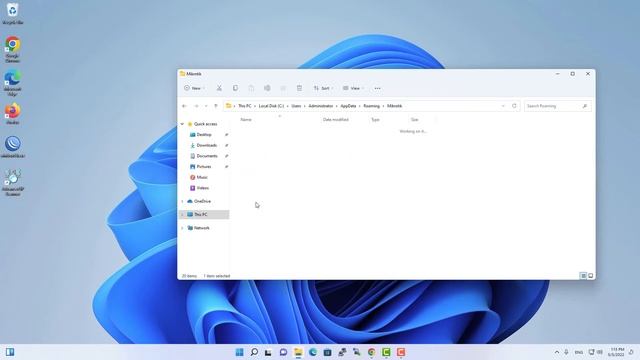This screenshot has width=640, height=360.
Task: Open the Microsoft Edge desktop shortcut
Action: (13, 83)
